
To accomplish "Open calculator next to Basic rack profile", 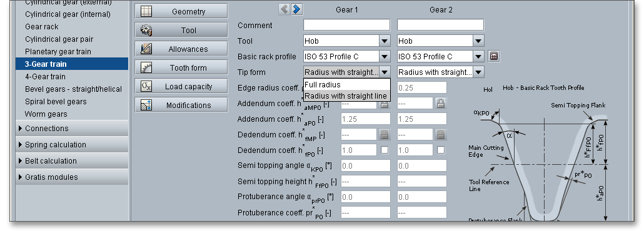I will pyautogui.click(x=494, y=56).
